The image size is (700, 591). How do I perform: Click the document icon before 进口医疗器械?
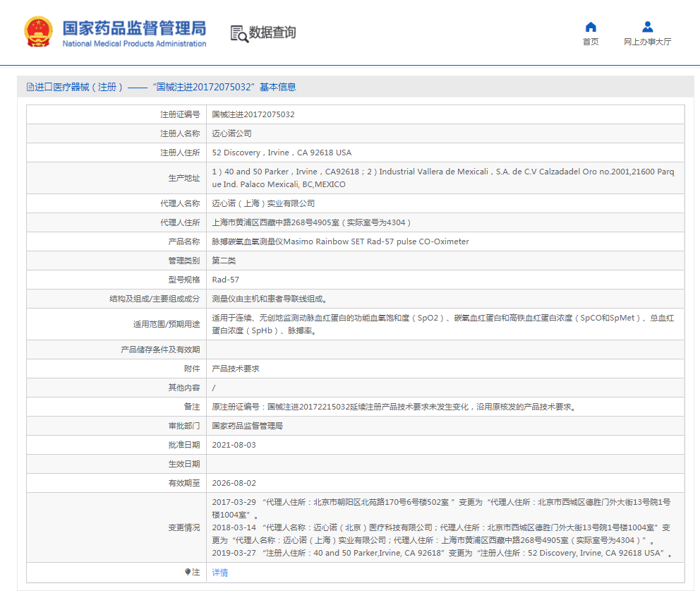pyautogui.click(x=30, y=87)
